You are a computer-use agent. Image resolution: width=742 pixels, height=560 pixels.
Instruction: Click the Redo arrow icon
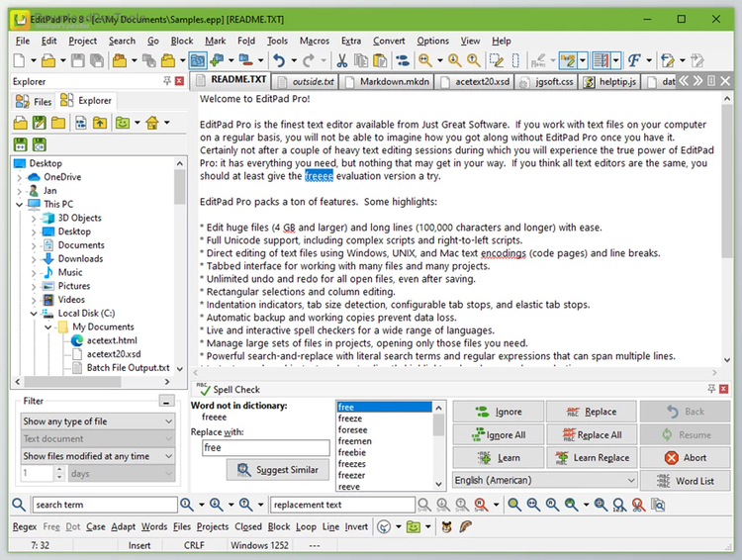click(x=309, y=60)
